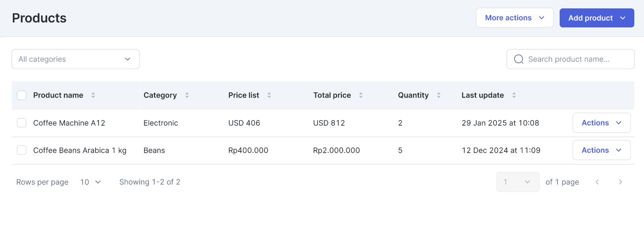Sort by Product name column icon
644x230 pixels.
coord(93,95)
